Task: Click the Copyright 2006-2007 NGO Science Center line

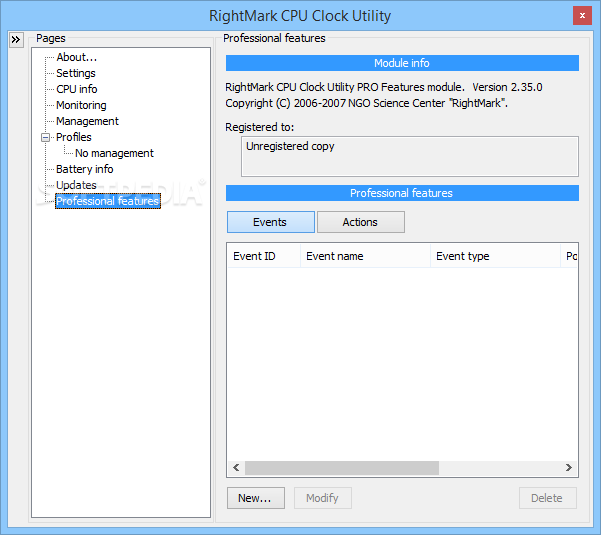Action: pos(366,103)
